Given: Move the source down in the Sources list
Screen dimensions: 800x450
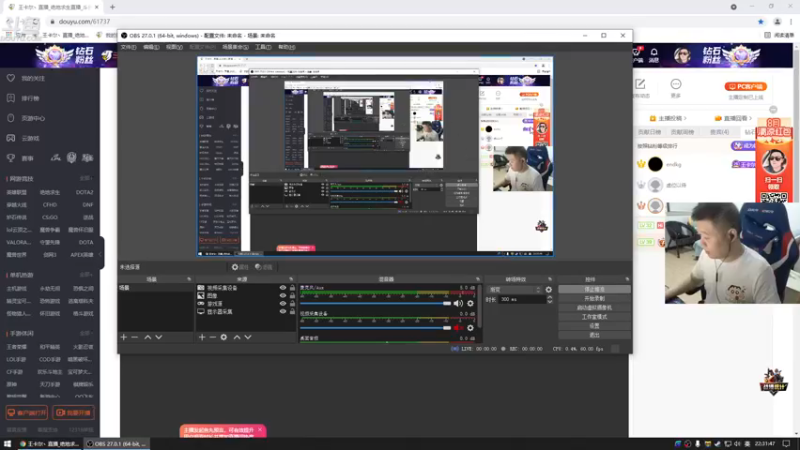Looking at the screenshot, I should click(248, 337).
